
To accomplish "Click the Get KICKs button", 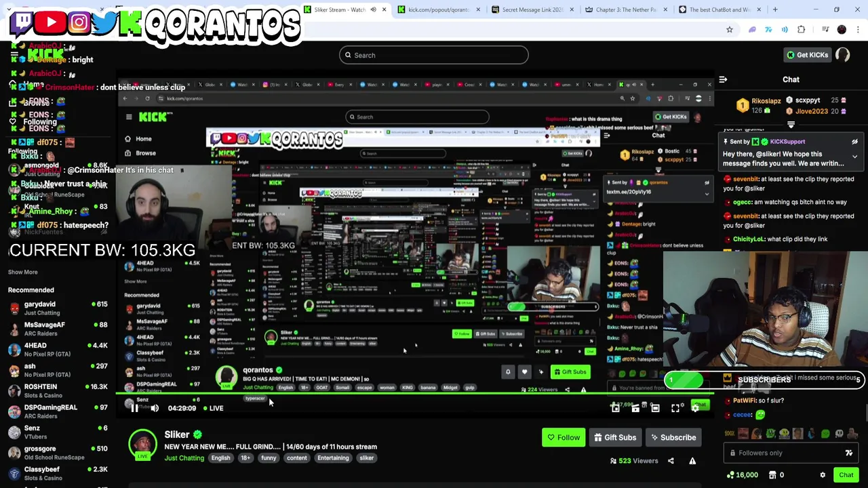I will coord(806,55).
